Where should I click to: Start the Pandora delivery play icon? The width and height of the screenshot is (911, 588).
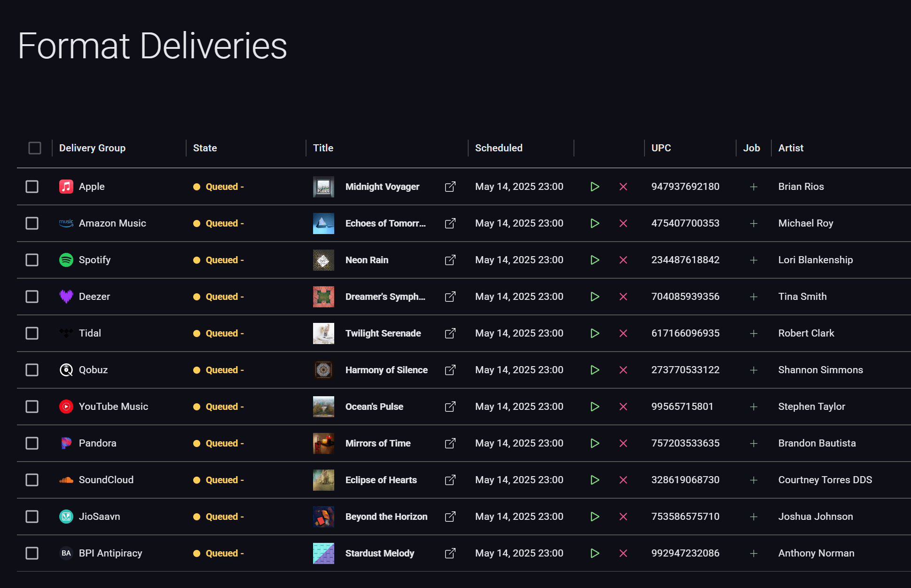[595, 443]
